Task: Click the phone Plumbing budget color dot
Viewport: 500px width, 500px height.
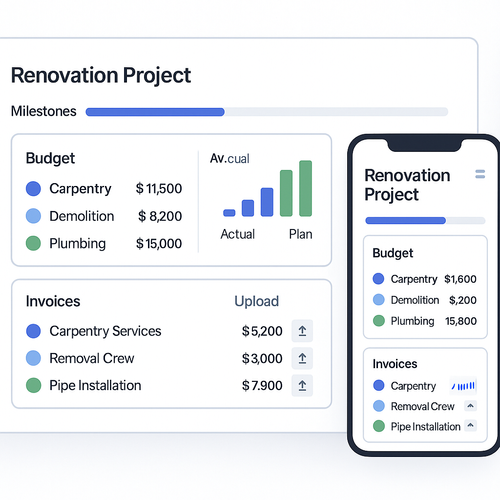Action: click(x=379, y=321)
